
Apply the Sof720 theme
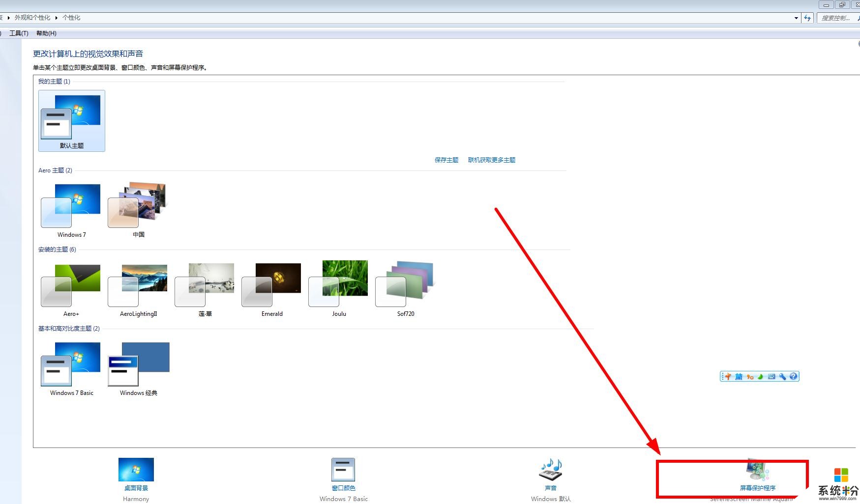point(406,289)
